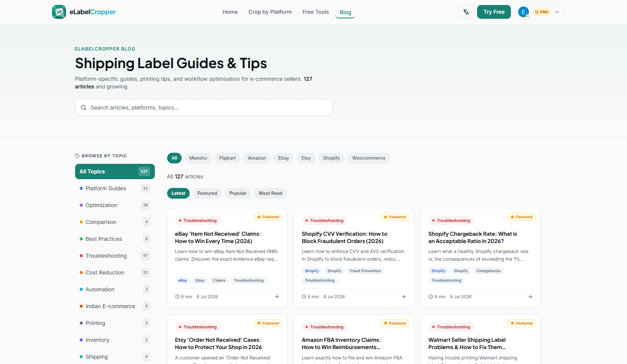Expand the account dropdown chevron

[x=557, y=12]
